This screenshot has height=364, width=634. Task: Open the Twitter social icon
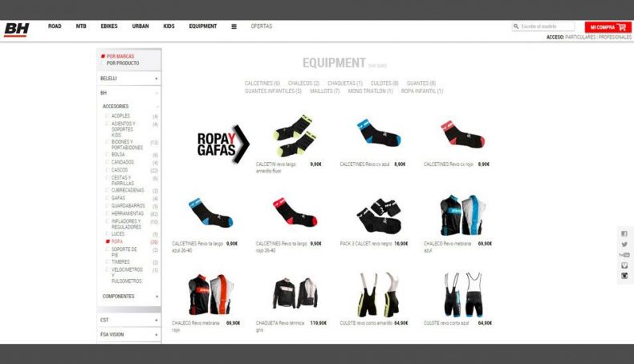(624, 244)
